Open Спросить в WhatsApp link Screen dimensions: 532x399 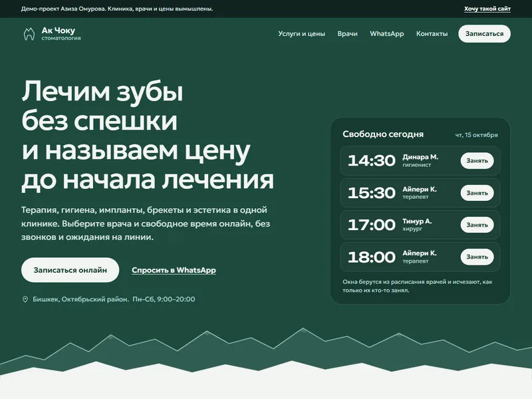point(174,270)
